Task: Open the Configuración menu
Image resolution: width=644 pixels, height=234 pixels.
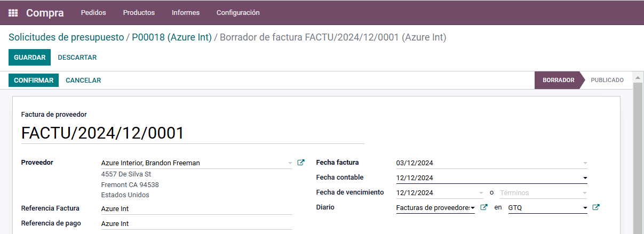Action: pos(238,13)
